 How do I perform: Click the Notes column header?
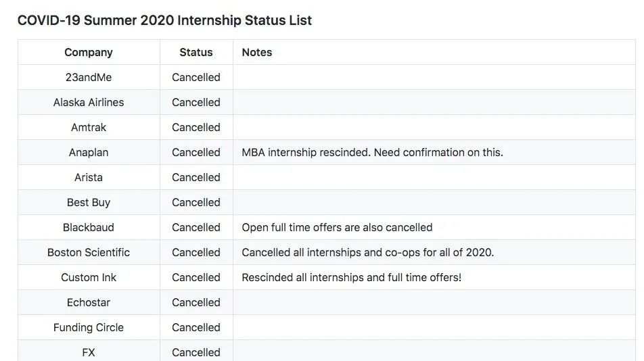point(257,52)
